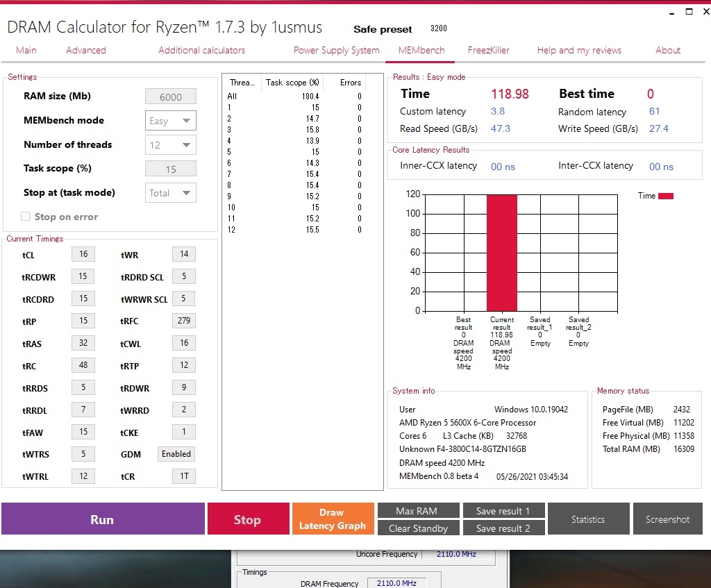This screenshot has width=711, height=588.
Task: Click the Read Speed value 47.3
Action: coord(500,128)
